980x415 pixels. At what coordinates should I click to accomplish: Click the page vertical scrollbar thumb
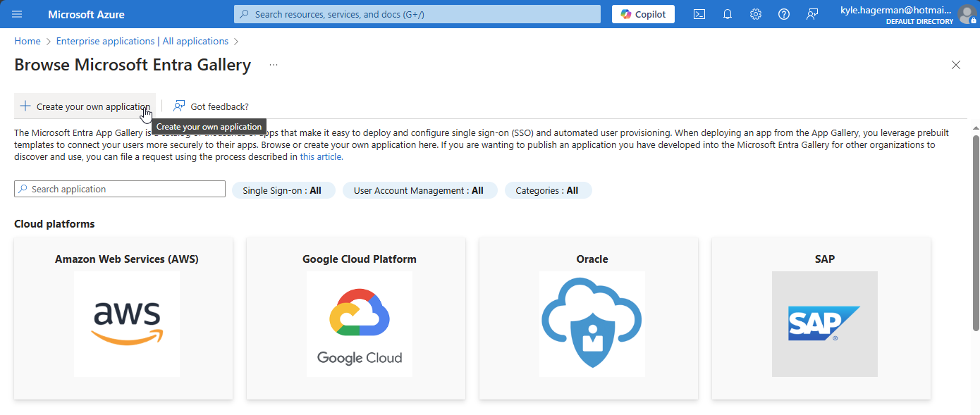976,233
